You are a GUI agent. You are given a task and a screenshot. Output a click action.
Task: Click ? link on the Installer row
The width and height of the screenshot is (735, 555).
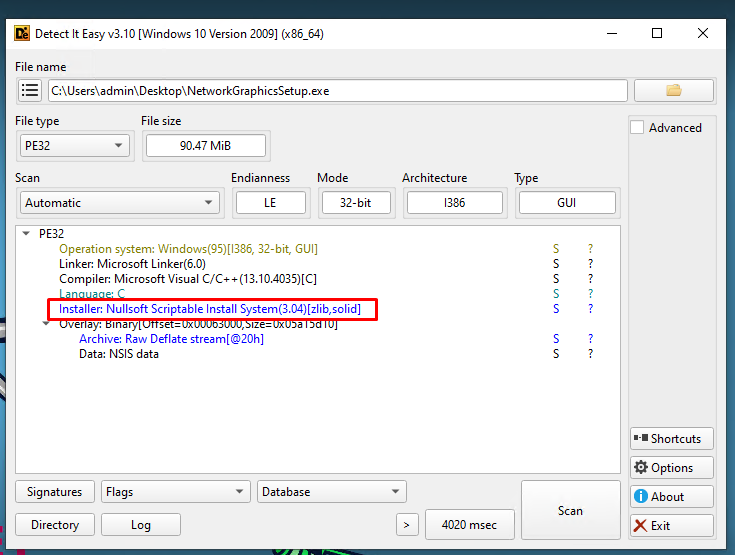click(591, 309)
